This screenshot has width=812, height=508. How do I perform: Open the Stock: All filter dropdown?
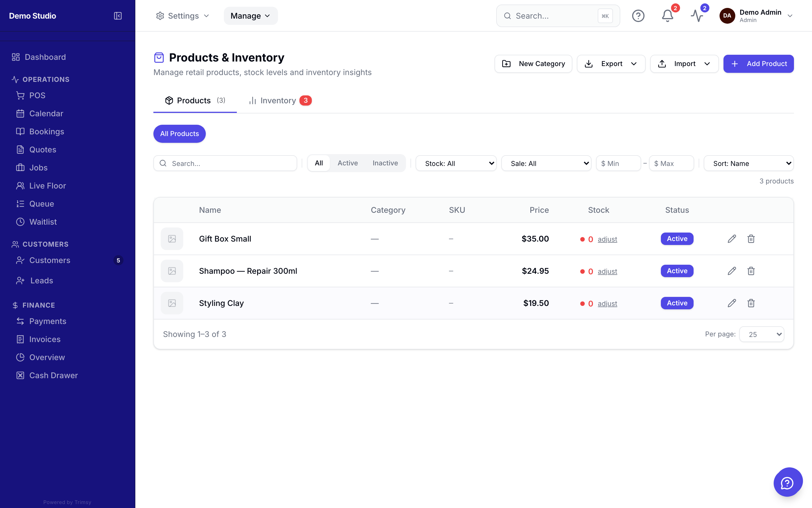(456, 163)
